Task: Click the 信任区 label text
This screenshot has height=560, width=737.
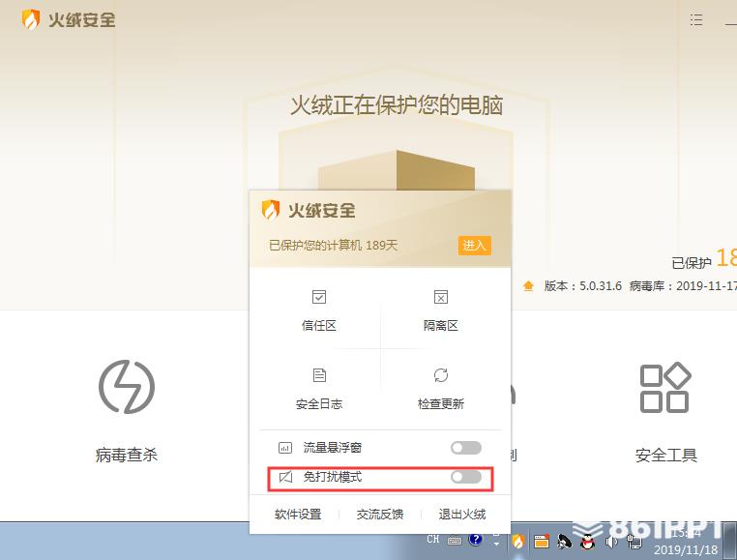Action: 319,325
